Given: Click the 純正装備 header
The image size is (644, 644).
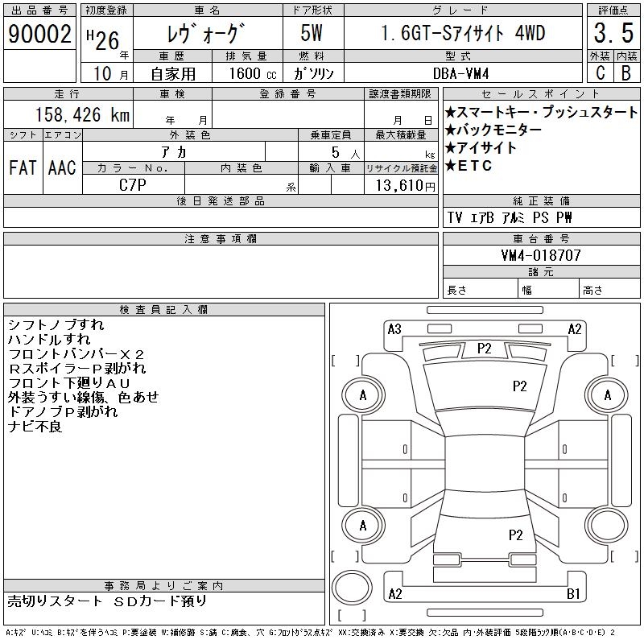Looking at the screenshot, I should 541,200.
